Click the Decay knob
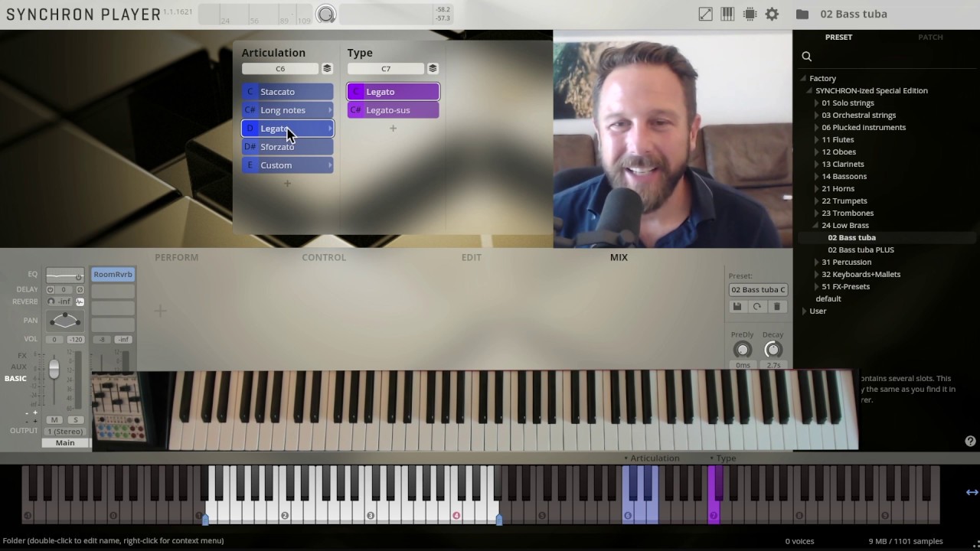980x551 pixels. pyautogui.click(x=773, y=350)
